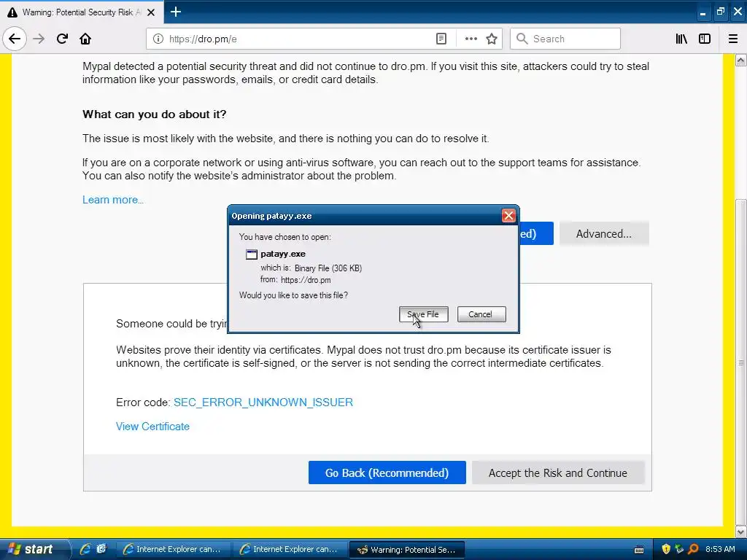Open the hamburger application menu
Screen dimensions: 747x560
tap(733, 39)
